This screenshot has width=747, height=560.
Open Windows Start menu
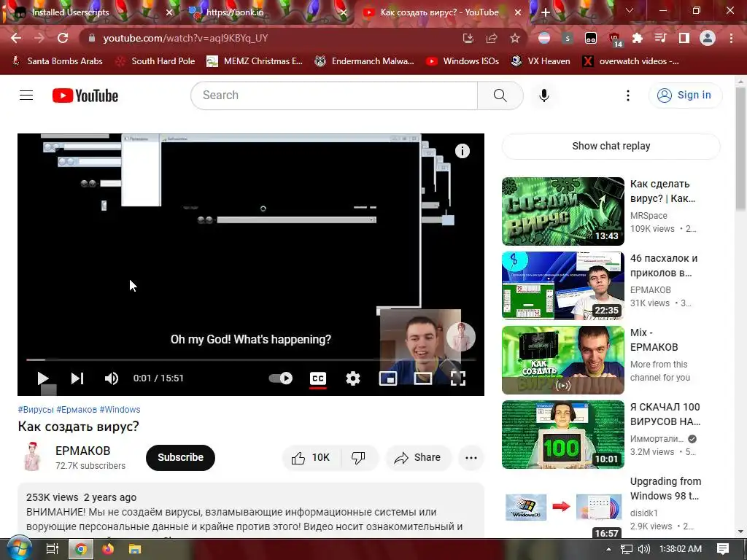pyautogui.click(x=20, y=549)
